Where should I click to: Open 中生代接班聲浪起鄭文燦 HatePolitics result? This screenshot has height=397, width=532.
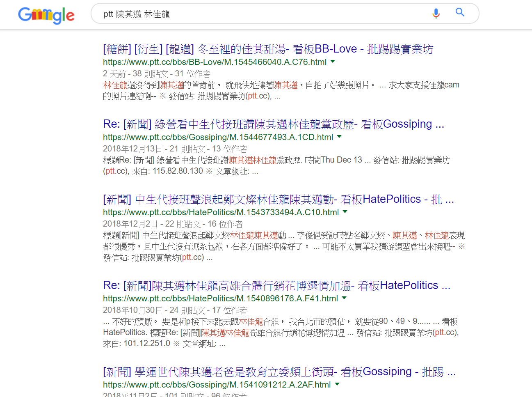(279, 200)
